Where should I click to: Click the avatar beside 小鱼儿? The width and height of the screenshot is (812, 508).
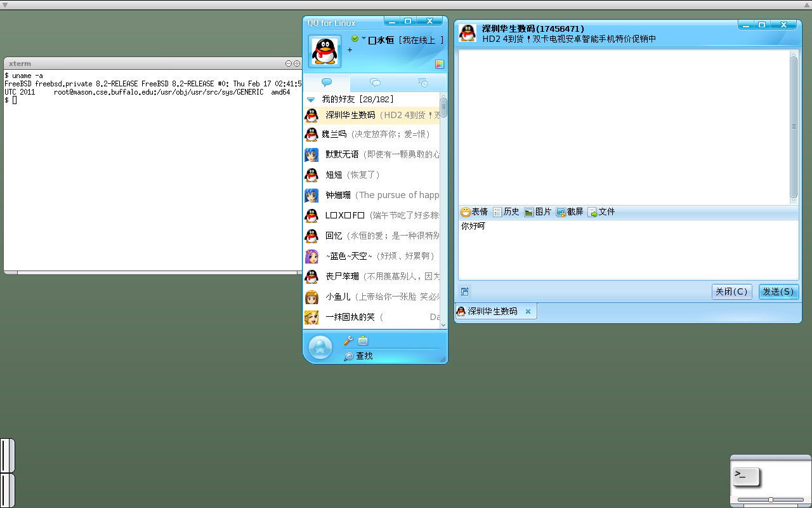tap(311, 297)
